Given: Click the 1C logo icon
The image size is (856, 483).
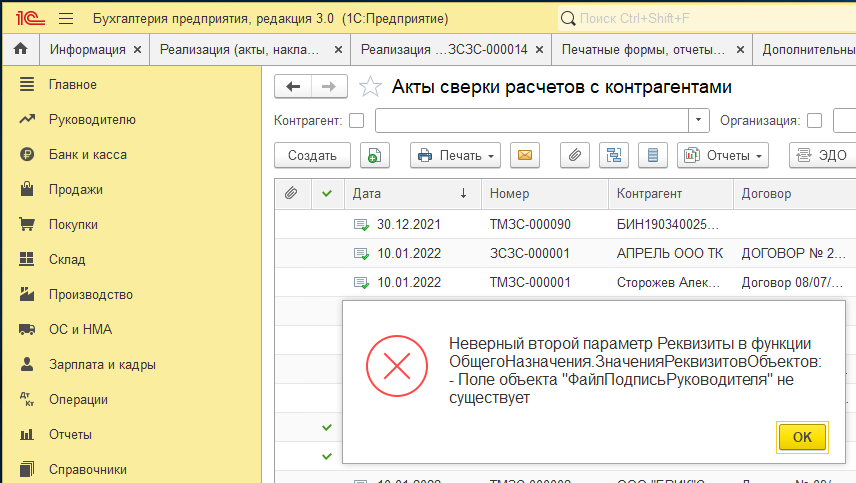Looking at the screenshot, I should [31, 18].
